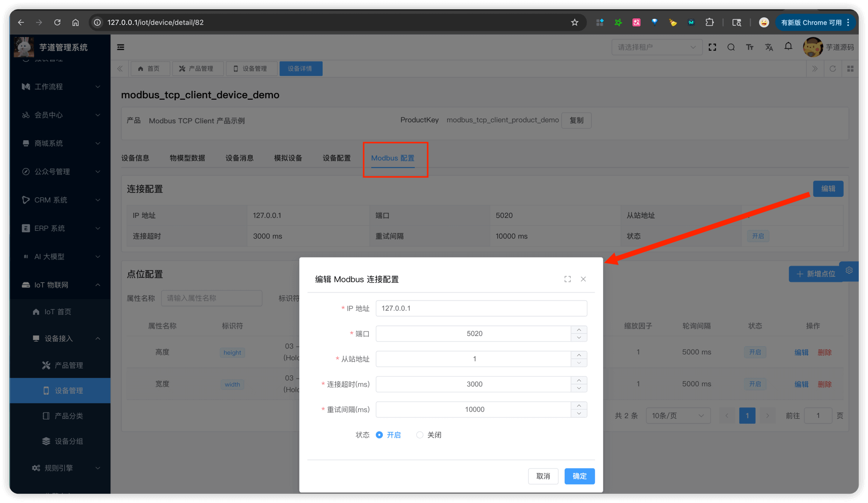Expand the dialog to fullscreen
The width and height of the screenshot is (868, 503).
(x=567, y=279)
